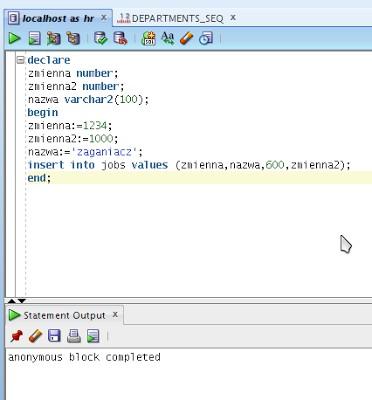Clear the Statement Output with eraser icon
Screen dimensions: 372x400
point(35,336)
